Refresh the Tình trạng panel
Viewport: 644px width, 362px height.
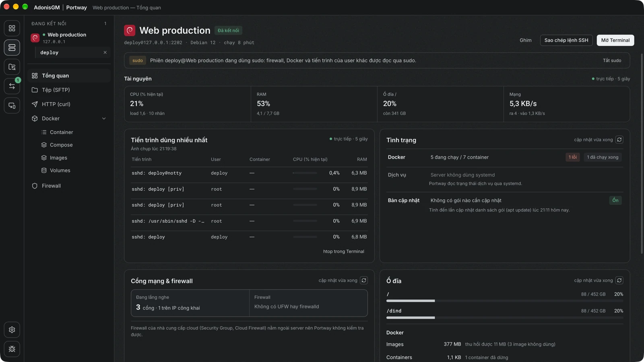tap(619, 140)
